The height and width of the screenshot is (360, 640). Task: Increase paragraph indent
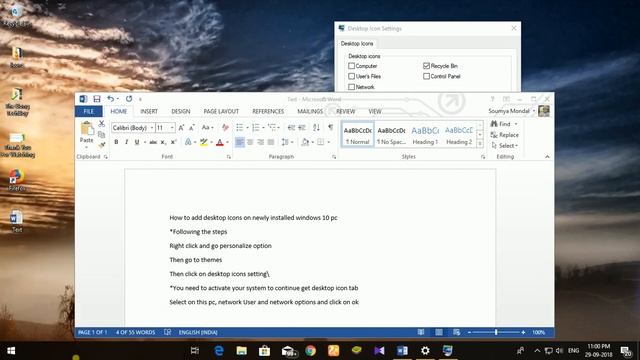coord(302,128)
